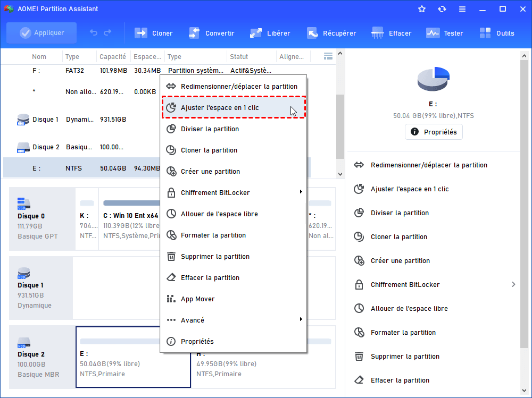532x398 pixels.
Task: Select Formater la partition in context menu
Action: coord(213,235)
